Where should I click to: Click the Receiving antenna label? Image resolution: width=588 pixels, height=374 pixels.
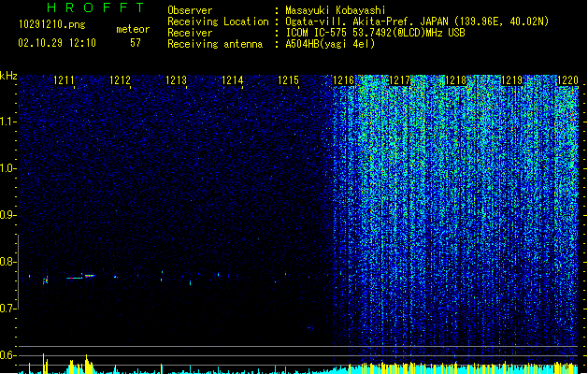[x=215, y=44]
